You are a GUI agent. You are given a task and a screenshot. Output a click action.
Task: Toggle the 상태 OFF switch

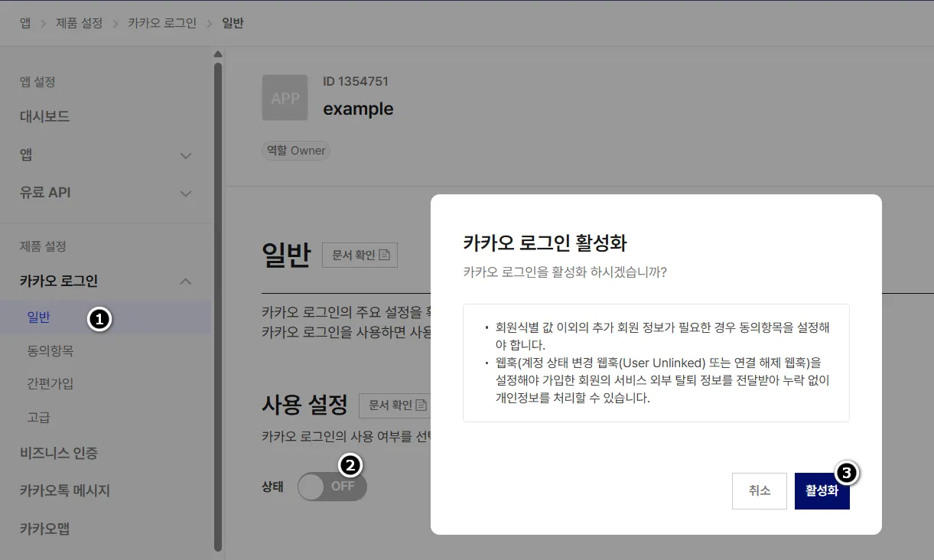point(332,487)
